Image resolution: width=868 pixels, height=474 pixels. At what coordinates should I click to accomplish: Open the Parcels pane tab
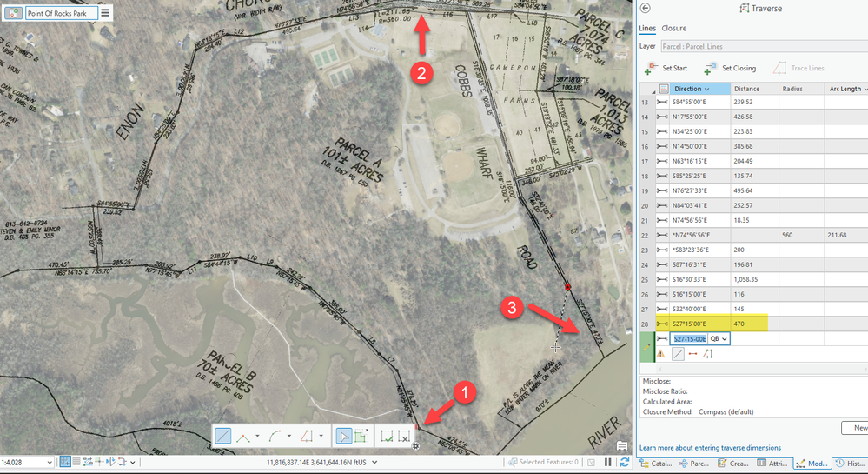[x=695, y=464]
